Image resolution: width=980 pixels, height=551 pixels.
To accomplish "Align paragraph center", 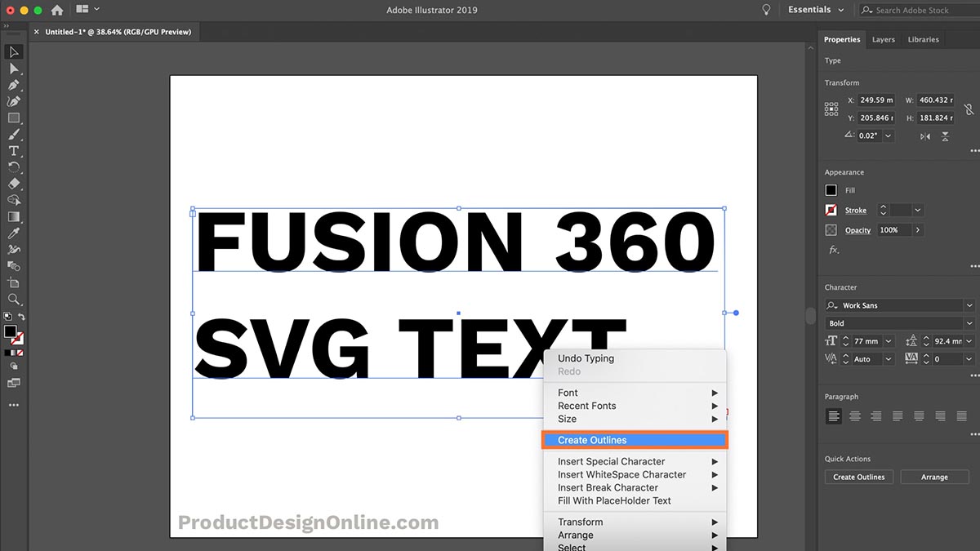I will point(855,415).
